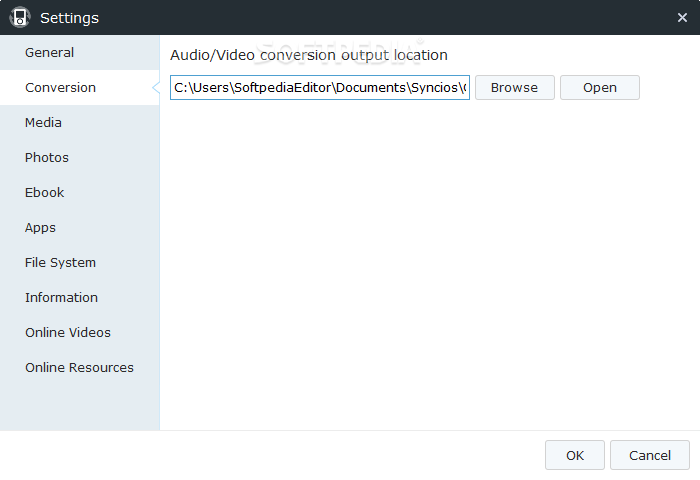
Task: Confirm settings with the OK button
Action: click(575, 455)
